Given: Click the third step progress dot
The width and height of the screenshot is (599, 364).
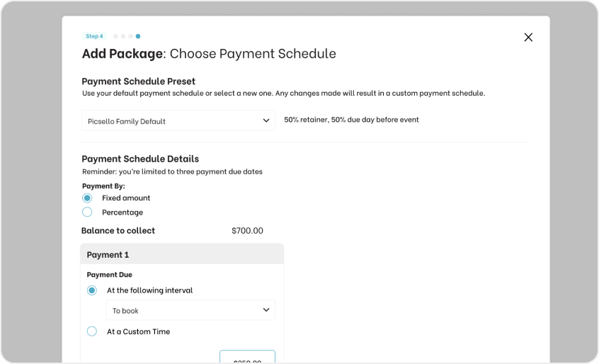Looking at the screenshot, I should point(130,36).
